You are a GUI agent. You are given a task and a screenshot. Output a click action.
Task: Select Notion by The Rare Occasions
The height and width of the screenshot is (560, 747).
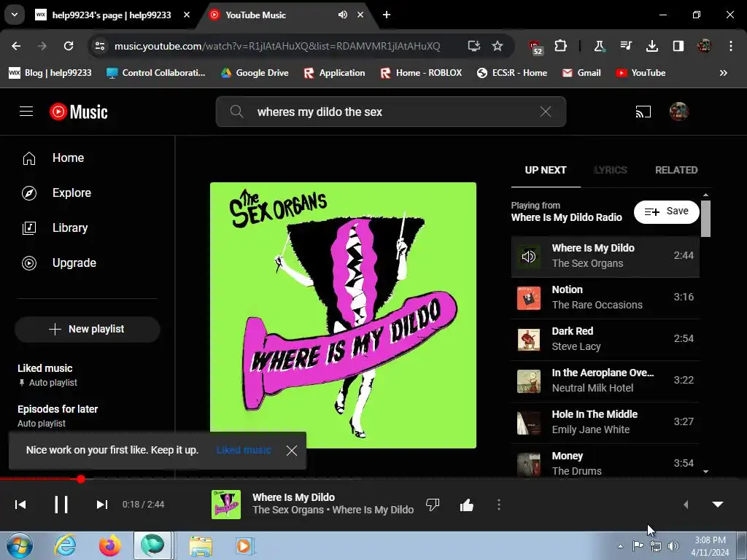605,297
